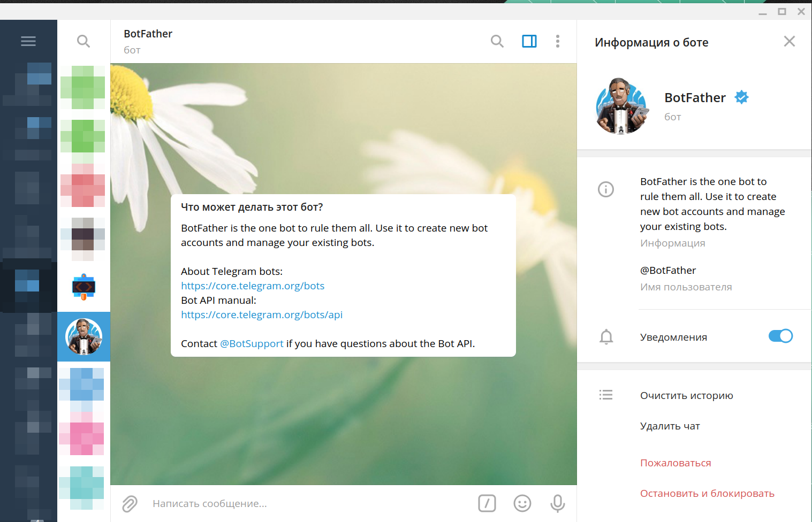Image resolution: width=812 pixels, height=522 pixels.
Task: Open the core.telegram.org/bots/api link
Action: pyautogui.click(x=262, y=315)
